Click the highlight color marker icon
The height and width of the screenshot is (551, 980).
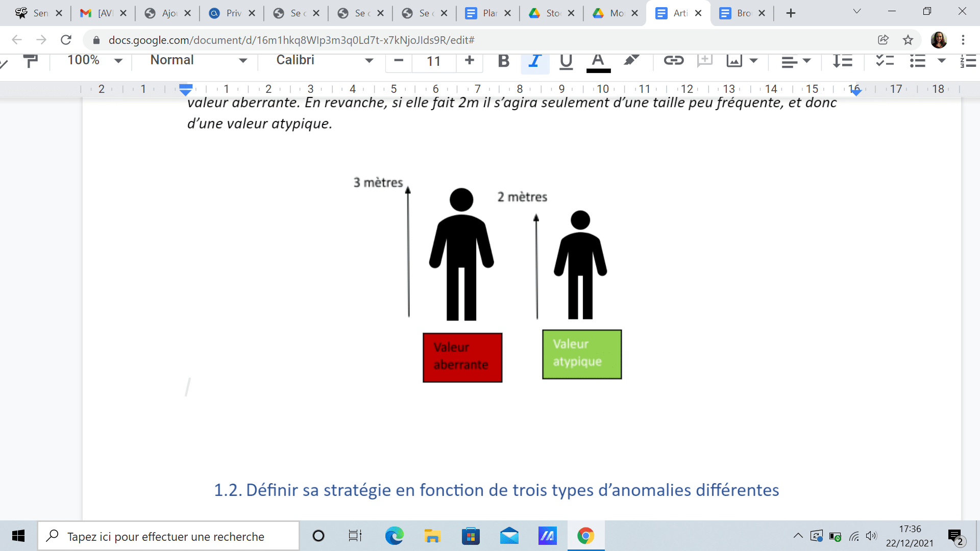(x=631, y=61)
